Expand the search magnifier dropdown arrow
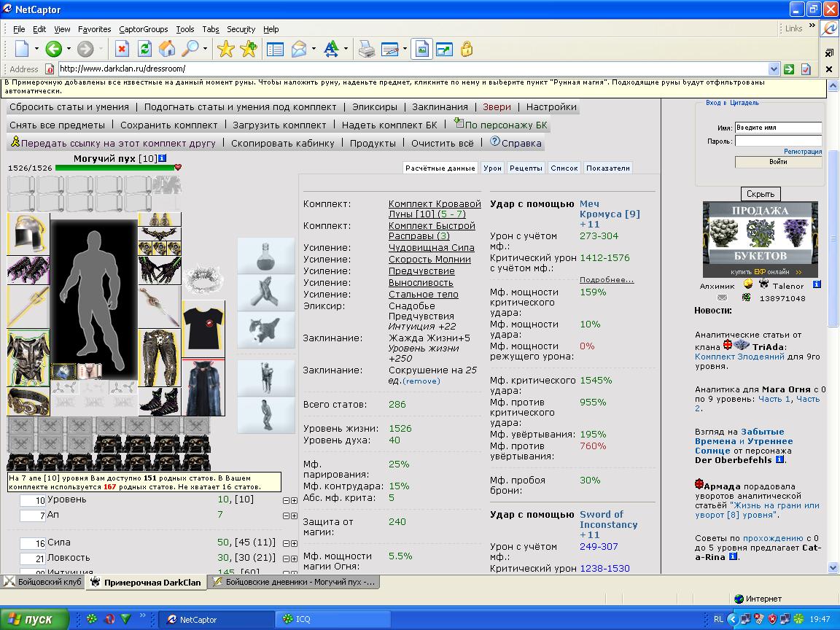The width and height of the screenshot is (840, 630). pos(206,49)
